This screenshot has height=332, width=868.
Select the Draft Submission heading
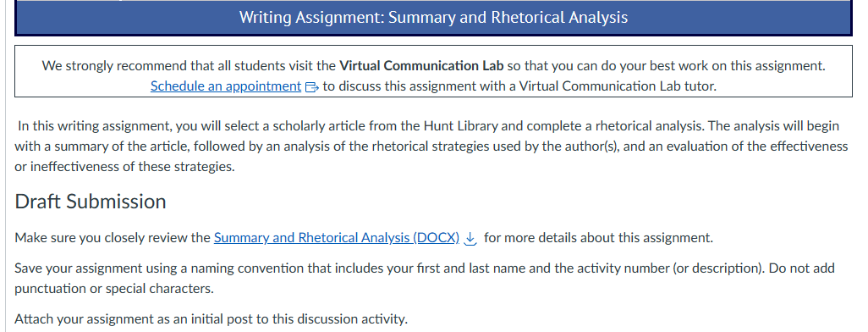click(x=91, y=202)
